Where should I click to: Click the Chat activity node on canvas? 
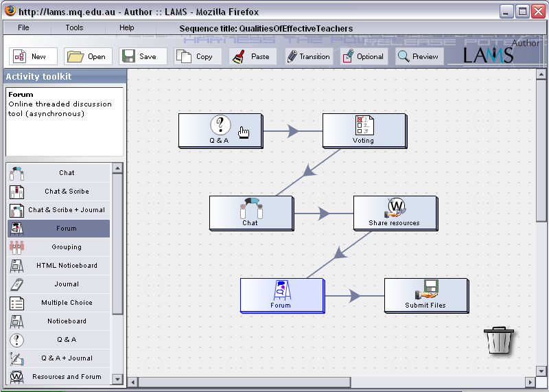click(x=250, y=212)
